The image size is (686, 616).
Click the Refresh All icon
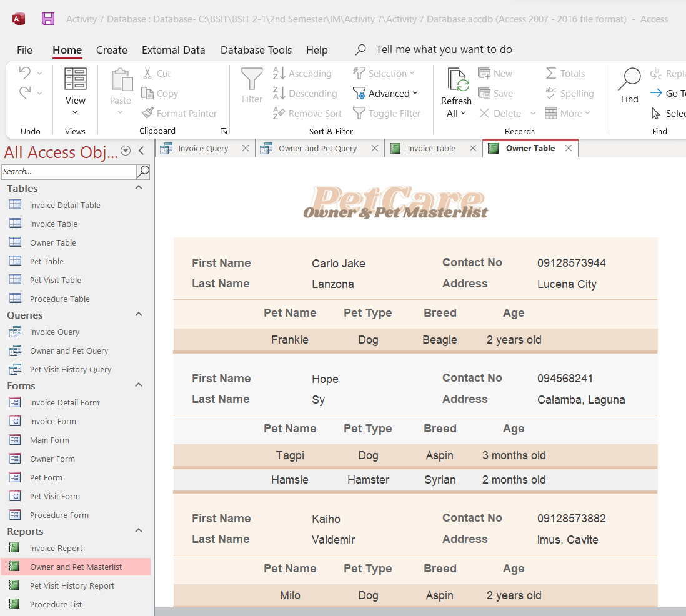456,81
